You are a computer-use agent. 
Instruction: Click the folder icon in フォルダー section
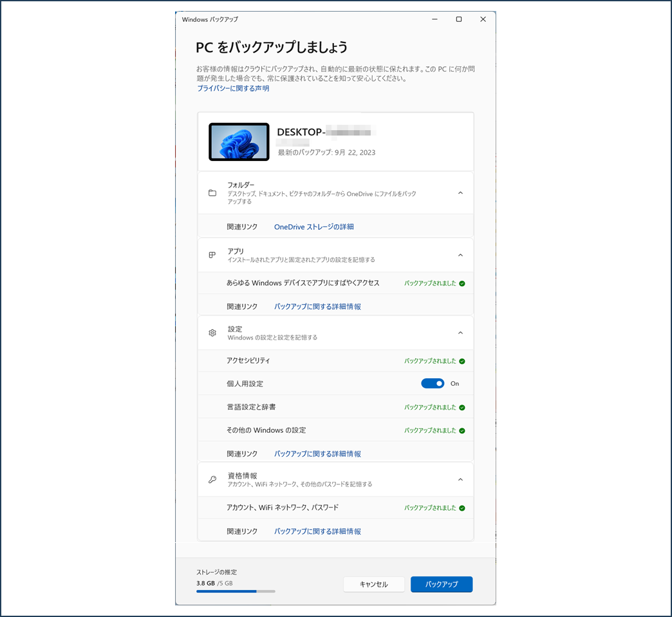212,193
